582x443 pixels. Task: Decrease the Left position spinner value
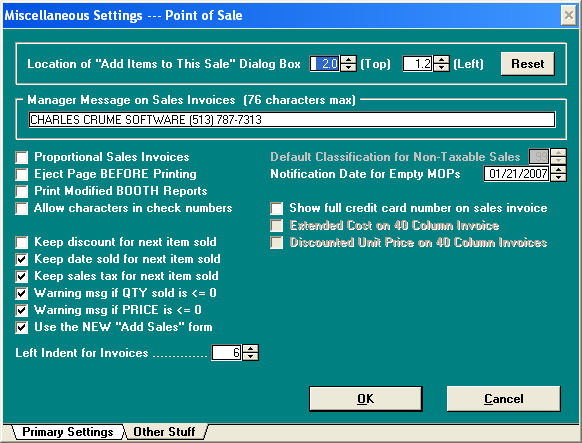pyautogui.click(x=441, y=68)
